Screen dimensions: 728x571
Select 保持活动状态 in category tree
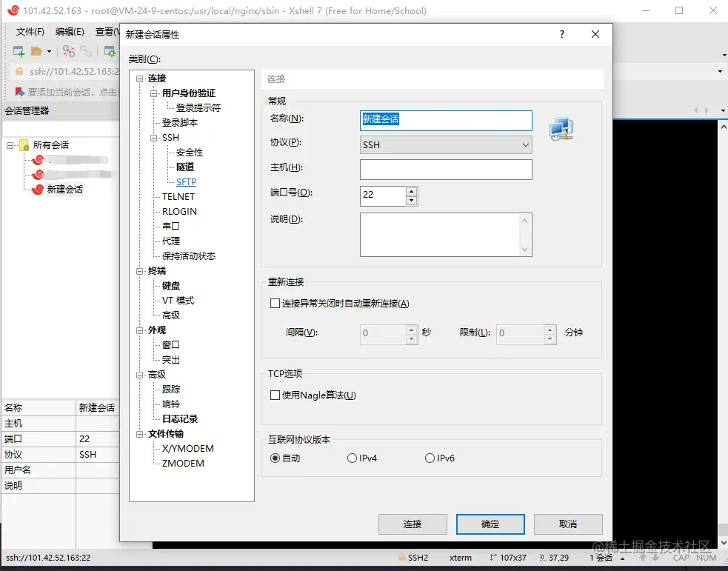pyautogui.click(x=189, y=256)
